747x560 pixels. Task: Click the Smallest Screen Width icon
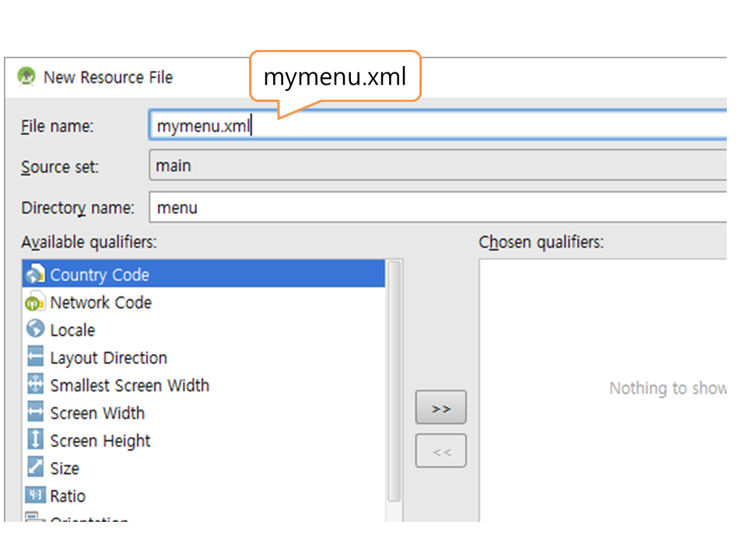[35, 385]
